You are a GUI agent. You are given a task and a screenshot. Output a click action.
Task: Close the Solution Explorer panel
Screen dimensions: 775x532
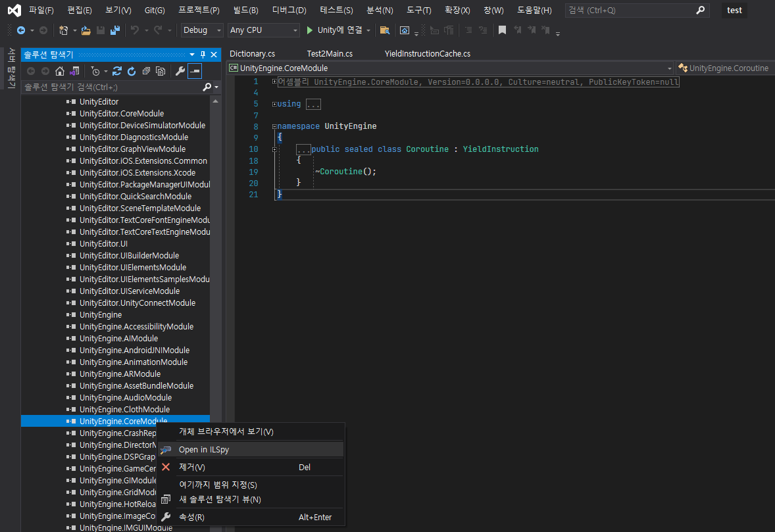(214, 55)
